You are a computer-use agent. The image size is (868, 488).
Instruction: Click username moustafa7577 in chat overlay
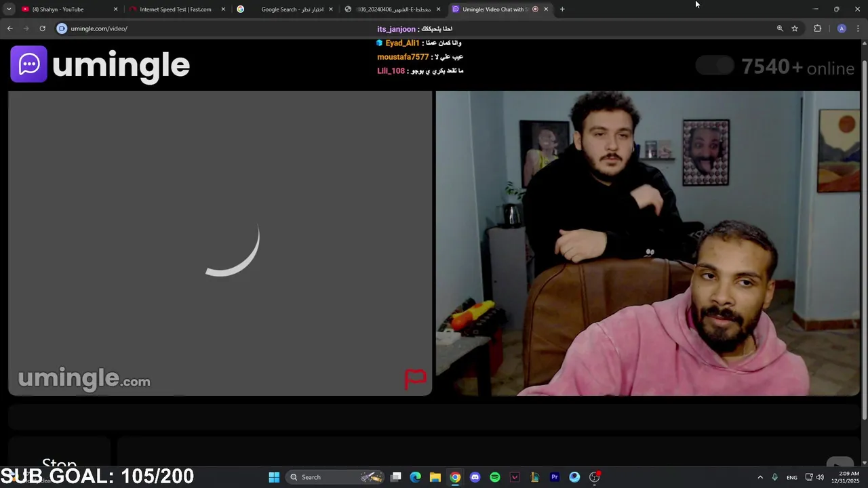coord(403,57)
